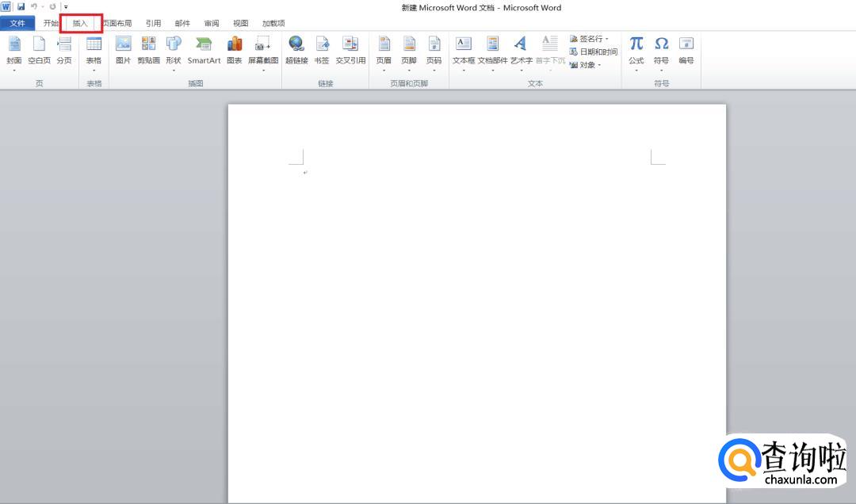Expand the object (对象) dropdown arrow
Screen dimensions: 856x504
[599, 65]
